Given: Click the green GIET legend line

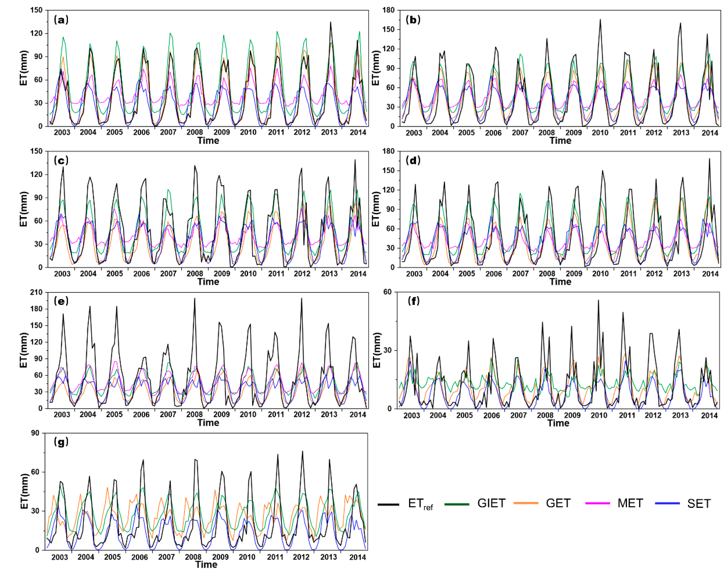Looking at the screenshot, I should point(457,504).
